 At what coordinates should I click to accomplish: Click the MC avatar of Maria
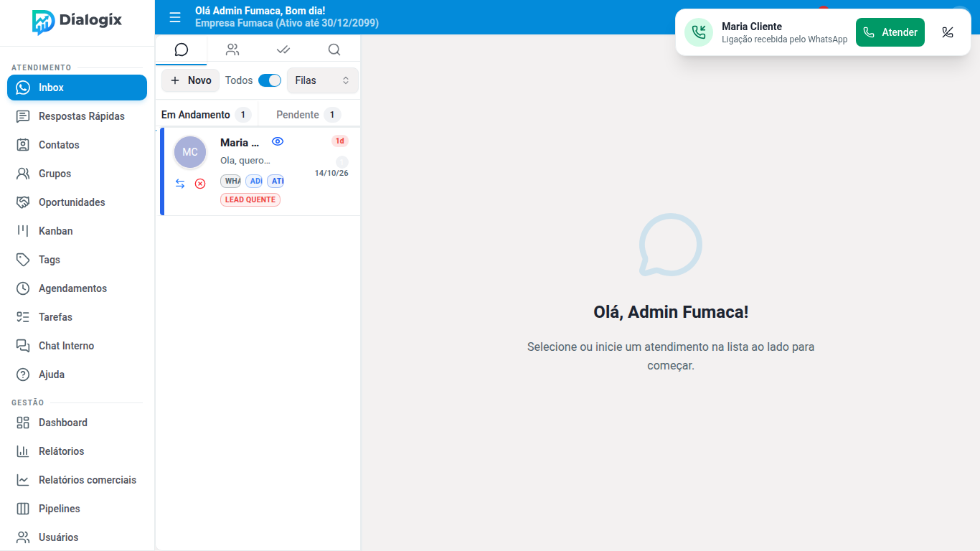click(x=190, y=152)
